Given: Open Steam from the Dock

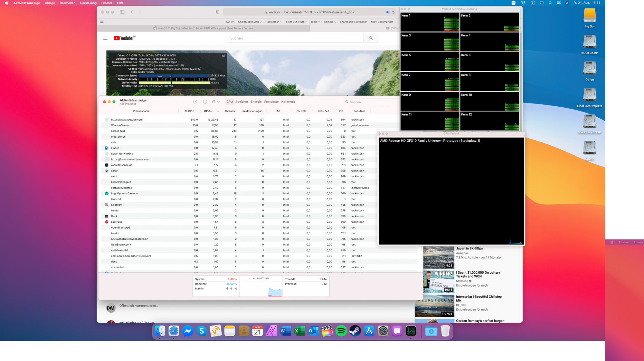Looking at the screenshot, I should (355, 331).
